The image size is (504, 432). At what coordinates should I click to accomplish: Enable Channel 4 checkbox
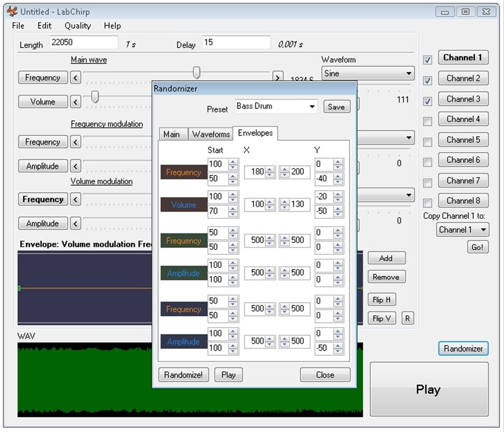tap(428, 119)
